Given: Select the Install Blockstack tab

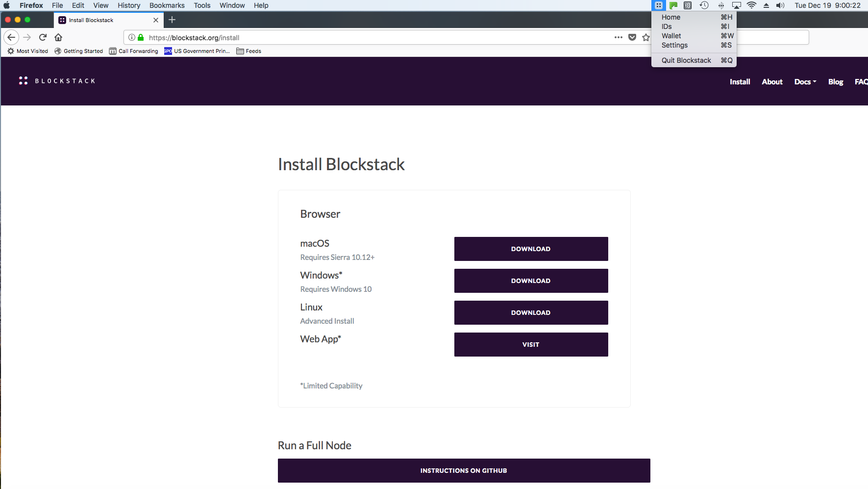Looking at the screenshot, I should coord(108,20).
